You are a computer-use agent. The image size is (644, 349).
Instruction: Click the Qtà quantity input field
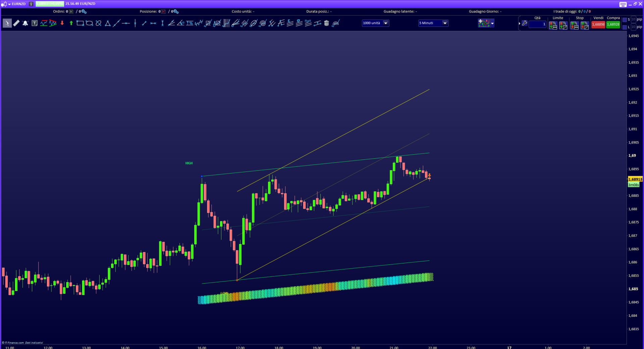coord(537,24)
